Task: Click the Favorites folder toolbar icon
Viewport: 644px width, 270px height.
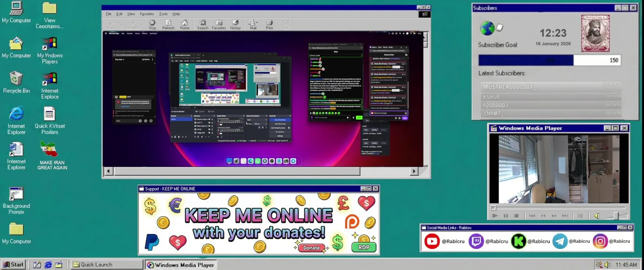Action: pos(219,25)
